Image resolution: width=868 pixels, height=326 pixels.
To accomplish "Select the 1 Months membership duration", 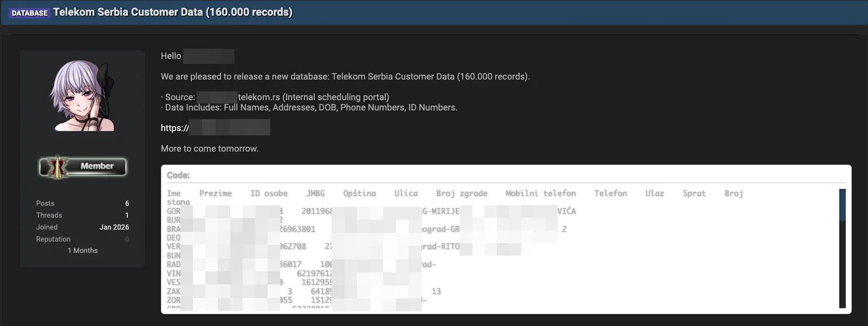I will pyautogui.click(x=82, y=250).
